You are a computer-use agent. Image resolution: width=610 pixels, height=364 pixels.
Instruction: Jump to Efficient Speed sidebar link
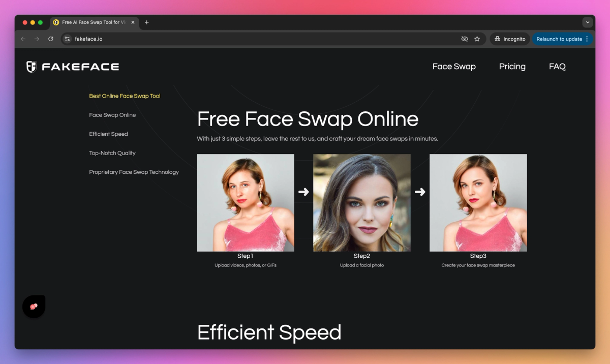click(108, 134)
